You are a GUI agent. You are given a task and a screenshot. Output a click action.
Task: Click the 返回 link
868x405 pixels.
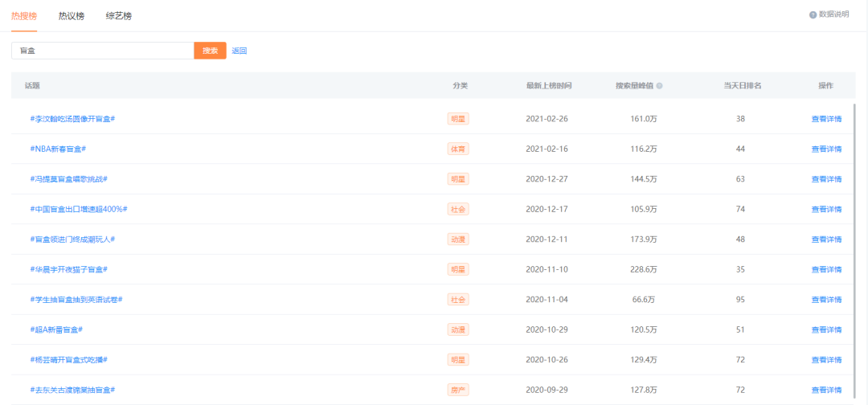pos(240,51)
